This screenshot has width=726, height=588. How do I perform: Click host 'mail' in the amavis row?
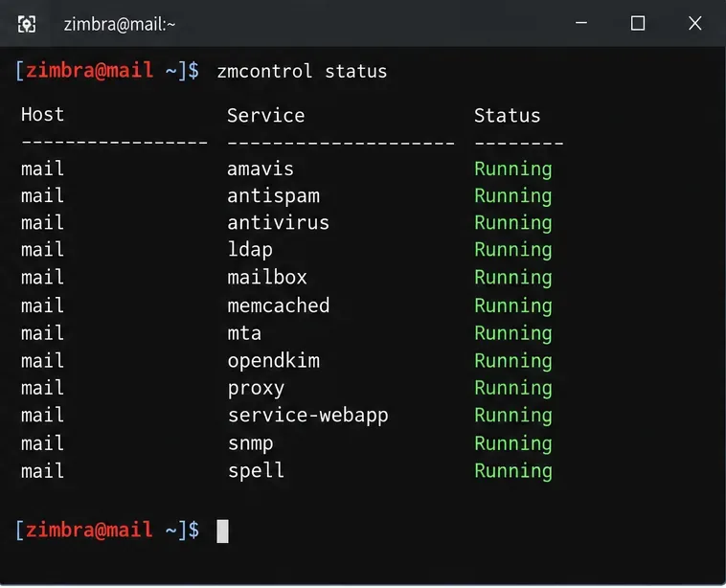coord(42,169)
